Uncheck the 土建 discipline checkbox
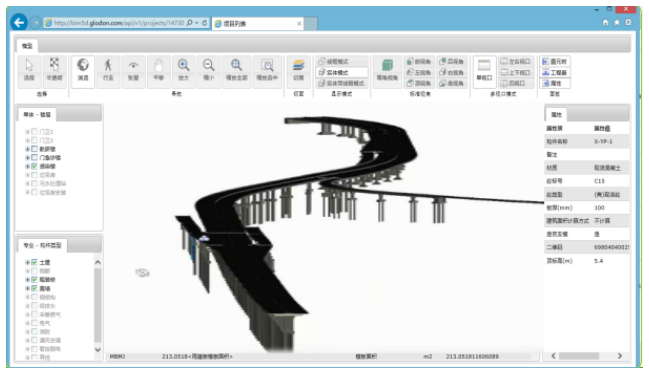The image size is (649, 373). coord(35,262)
